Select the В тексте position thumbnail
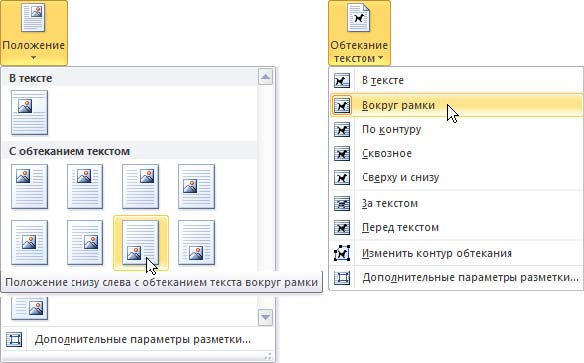Screen dimensions: 584x363 (29, 112)
